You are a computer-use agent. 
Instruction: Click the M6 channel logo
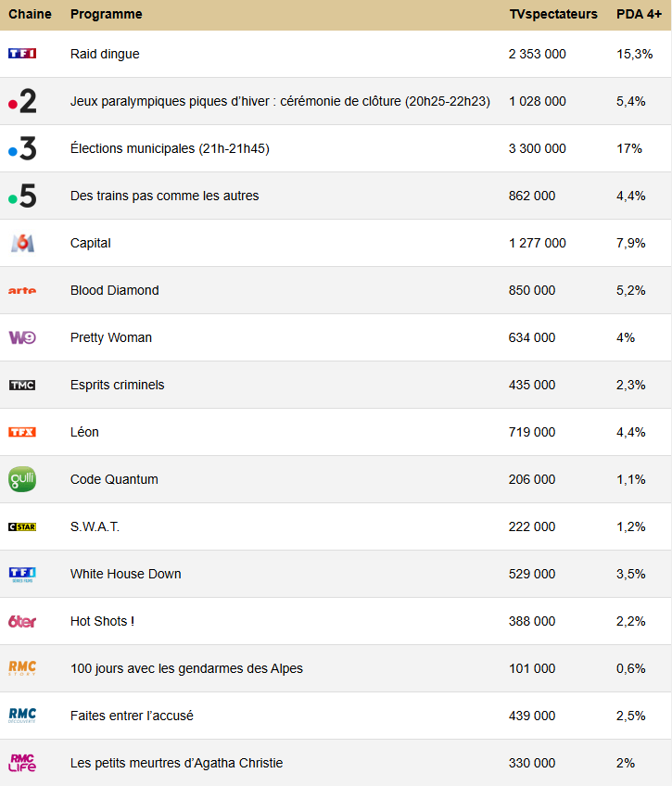(x=22, y=243)
